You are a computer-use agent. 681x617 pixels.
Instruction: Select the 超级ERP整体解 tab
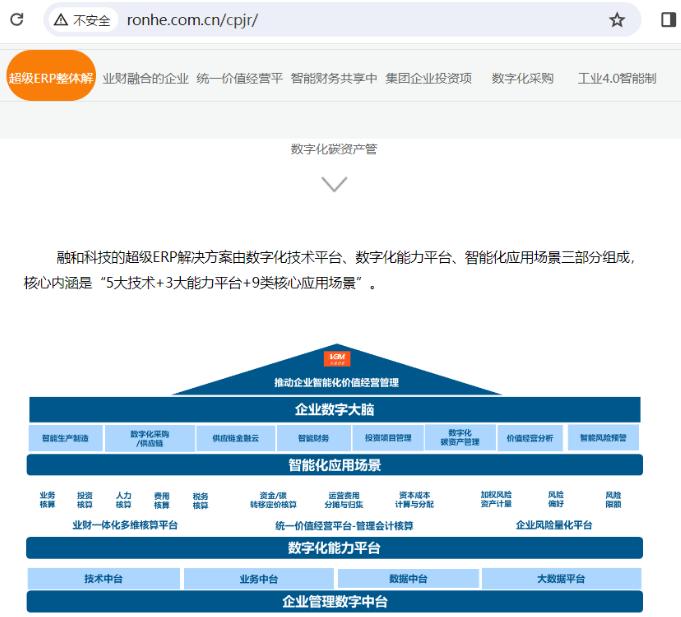point(51,78)
